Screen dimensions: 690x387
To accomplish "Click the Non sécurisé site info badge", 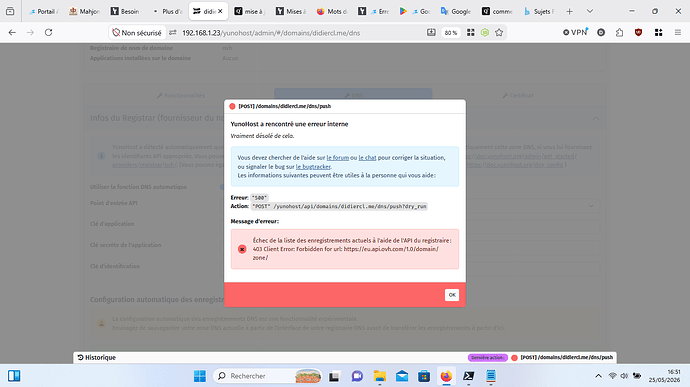I will point(137,33).
